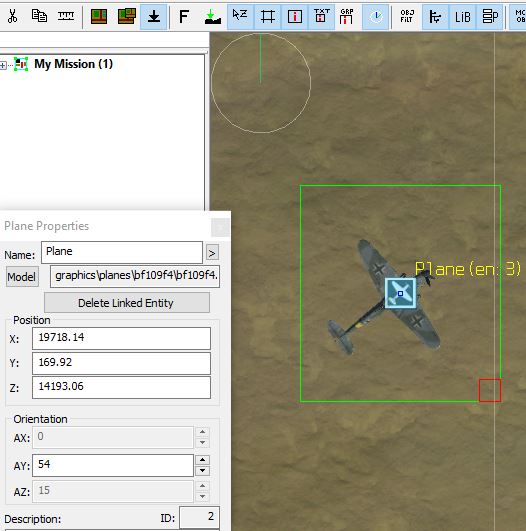Click the GRP group icon
Screen dimensions: 526x531
[x=347, y=17]
